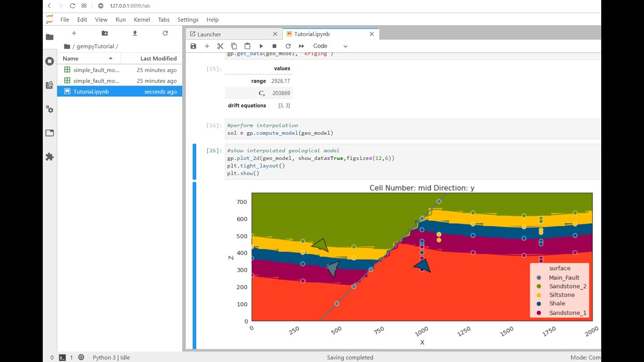644x362 pixels.
Task: Open the Edit menu
Action: (82, 20)
